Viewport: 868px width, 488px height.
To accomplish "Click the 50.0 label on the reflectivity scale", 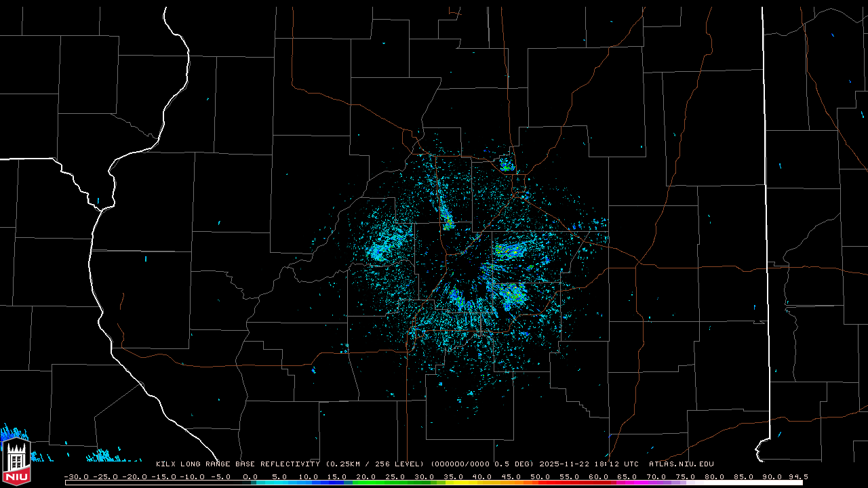I will (540, 476).
